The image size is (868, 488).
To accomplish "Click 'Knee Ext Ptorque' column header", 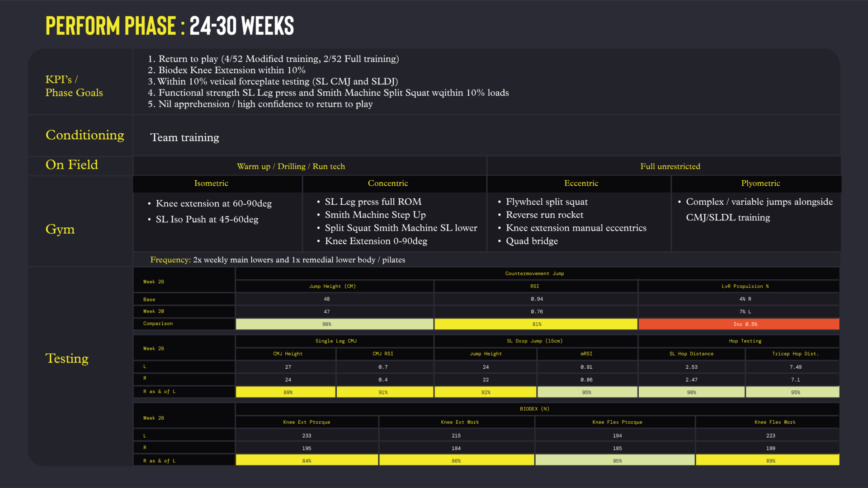I will pyautogui.click(x=307, y=422).
